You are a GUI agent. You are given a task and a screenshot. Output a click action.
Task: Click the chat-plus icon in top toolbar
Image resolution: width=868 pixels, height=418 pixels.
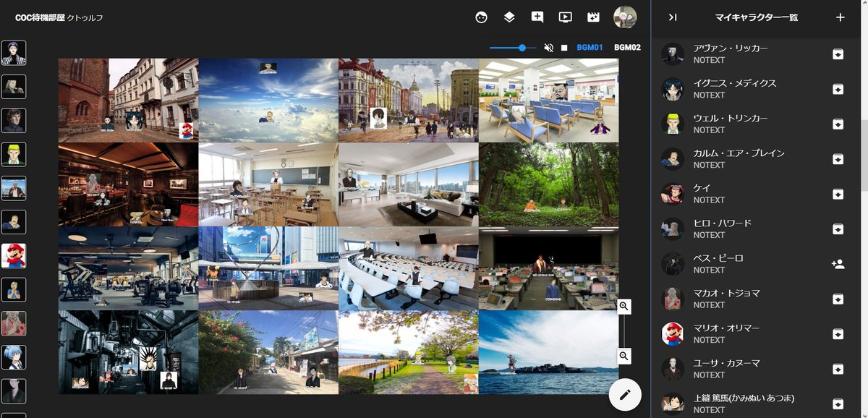point(537,17)
